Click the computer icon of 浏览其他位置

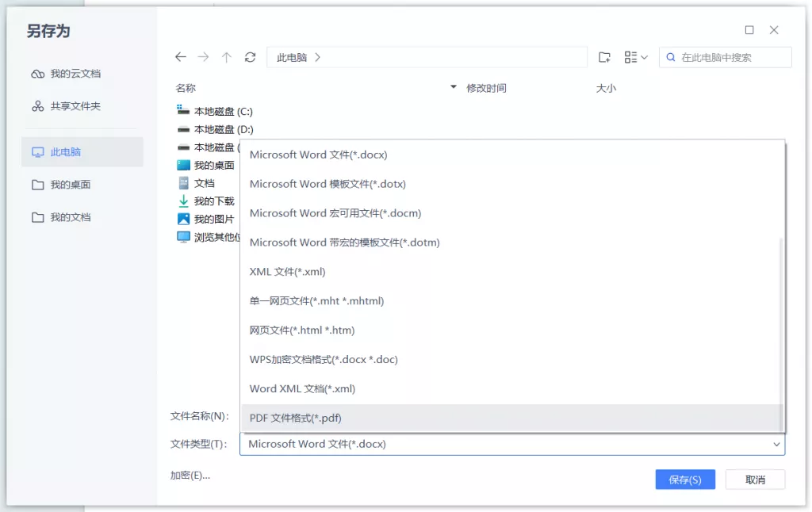[183, 237]
